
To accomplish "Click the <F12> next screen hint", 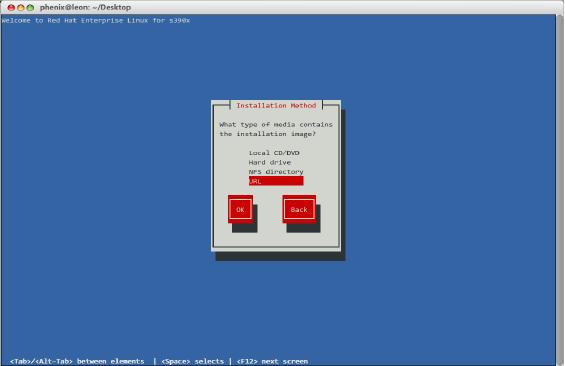I will click(x=272, y=361).
